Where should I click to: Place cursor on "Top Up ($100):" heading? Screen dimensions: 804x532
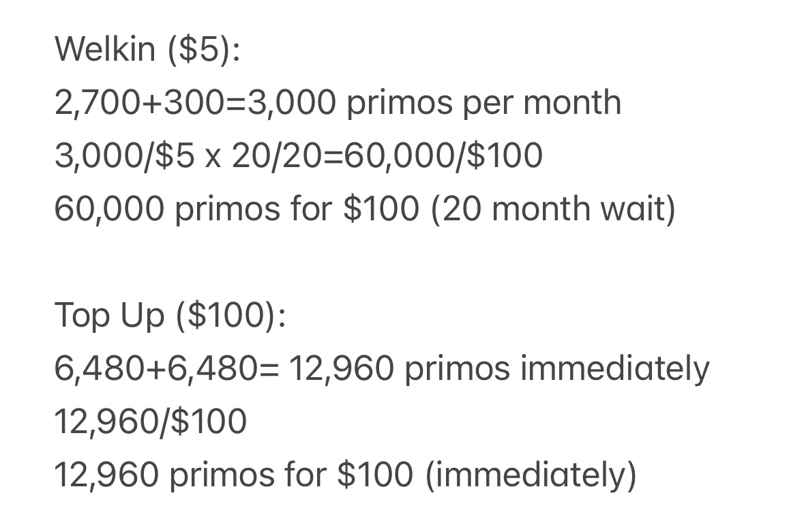(170, 315)
